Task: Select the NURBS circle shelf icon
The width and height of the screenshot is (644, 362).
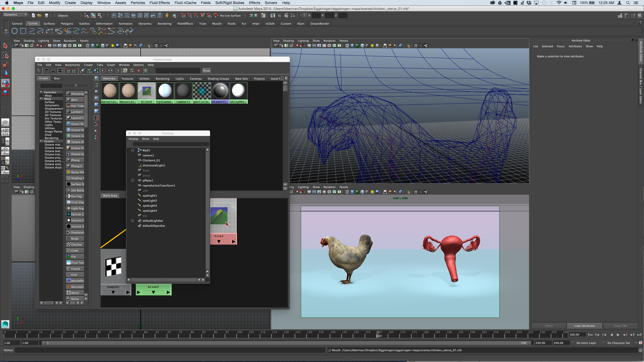Action: pyautogui.click(x=15, y=31)
